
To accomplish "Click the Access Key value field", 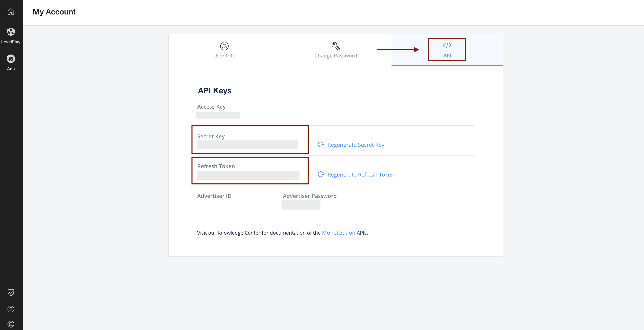I will click(x=218, y=115).
